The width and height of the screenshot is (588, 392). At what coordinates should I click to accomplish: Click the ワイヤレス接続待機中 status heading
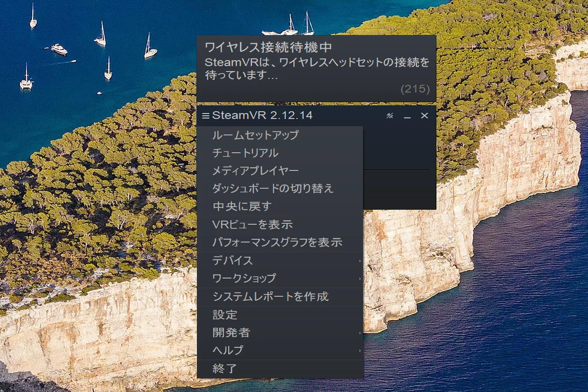tap(268, 47)
